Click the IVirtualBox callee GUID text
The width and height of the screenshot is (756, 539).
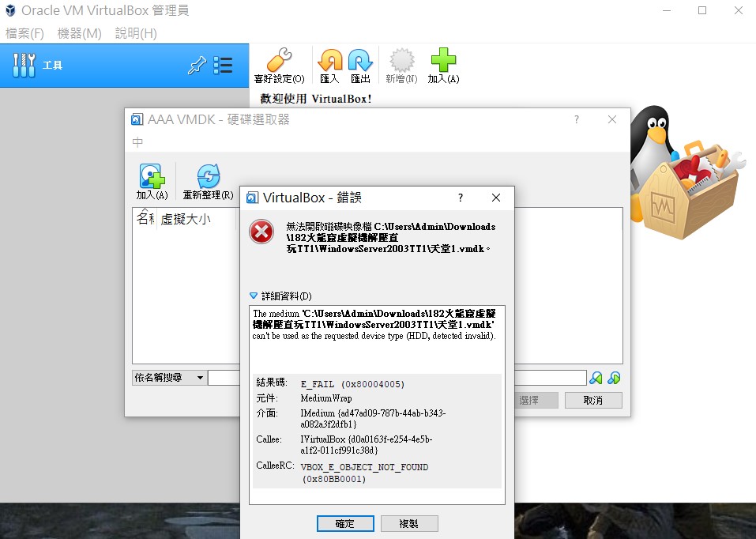pyautogui.click(x=367, y=444)
